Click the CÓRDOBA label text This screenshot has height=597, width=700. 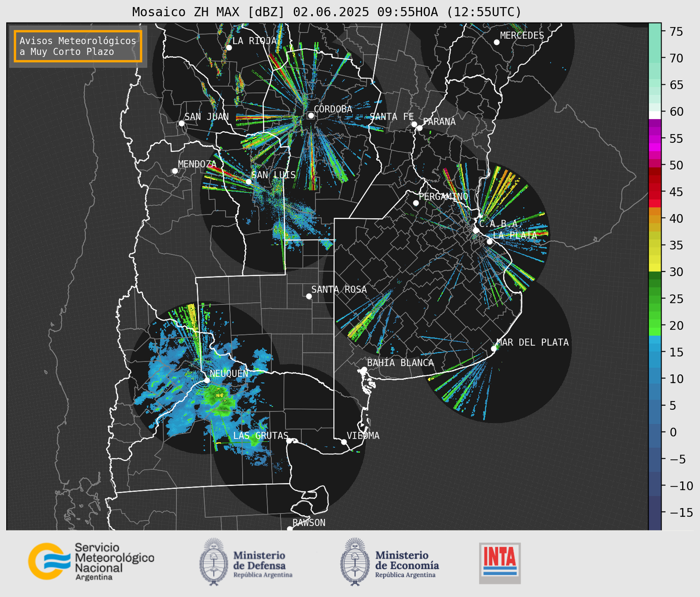(x=333, y=109)
